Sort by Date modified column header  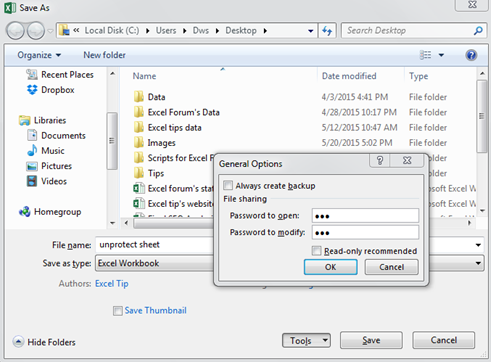[349, 76]
